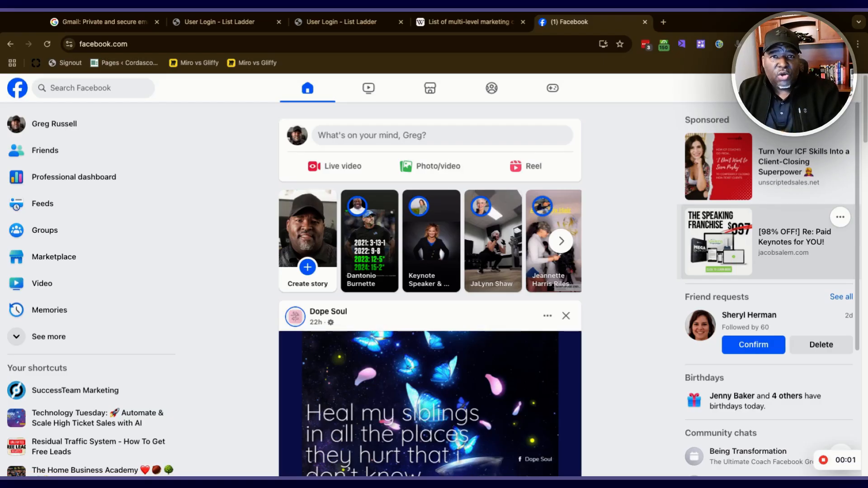Open Dantonio Burnette's story
This screenshot has width=868, height=488.
click(369, 241)
